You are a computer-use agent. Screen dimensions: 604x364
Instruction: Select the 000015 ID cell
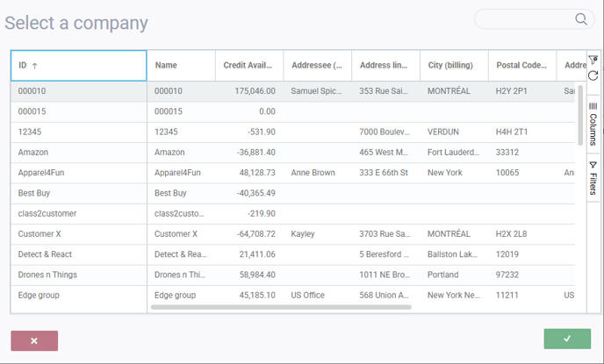79,111
